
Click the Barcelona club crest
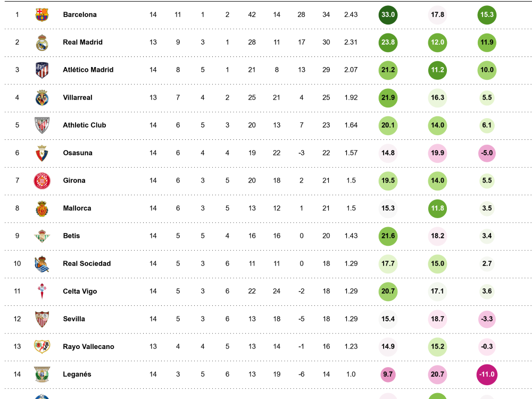[42, 14]
